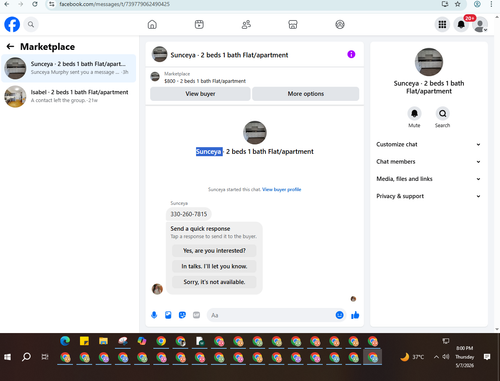Image resolution: width=500 pixels, height=381 pixels.
Task: Click the site information icon in address bar
Action: click(x=52, y=4)
